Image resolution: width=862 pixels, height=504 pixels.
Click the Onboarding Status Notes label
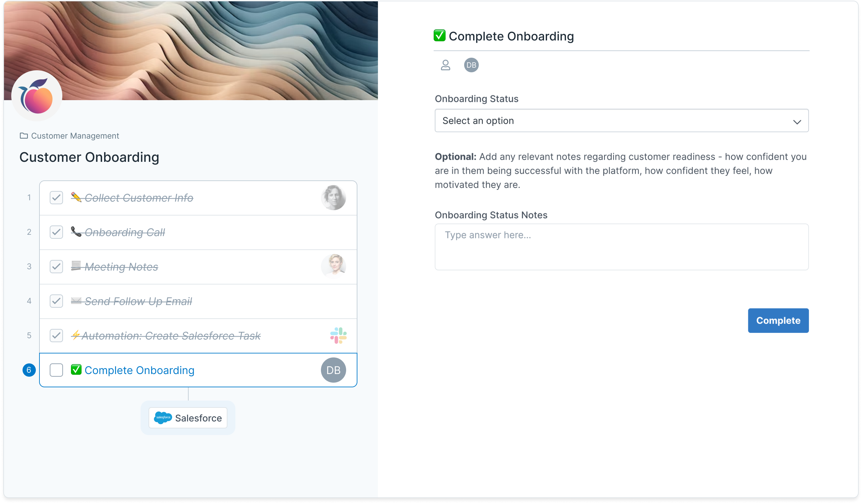491,215
